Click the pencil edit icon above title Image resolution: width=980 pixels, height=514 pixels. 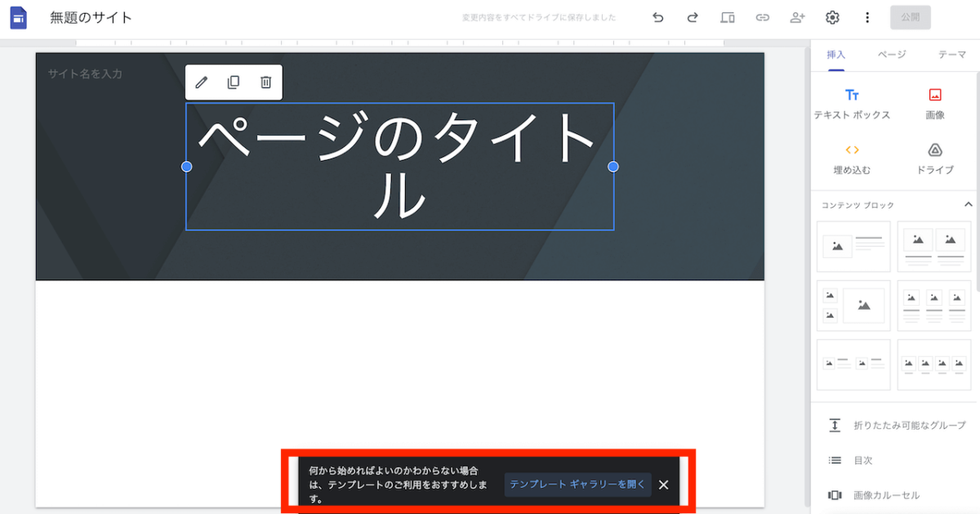[202, 83]
